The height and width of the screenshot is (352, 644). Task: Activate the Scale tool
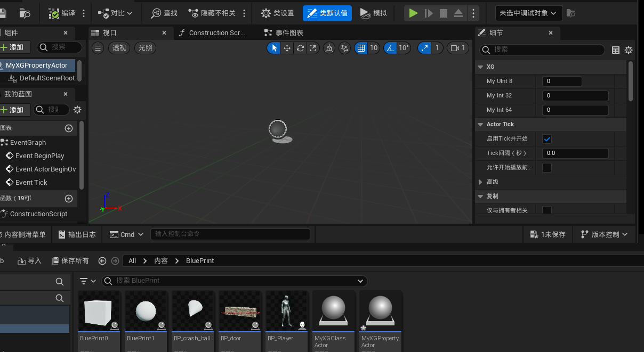pyautogui.click(x=313, y=48)
